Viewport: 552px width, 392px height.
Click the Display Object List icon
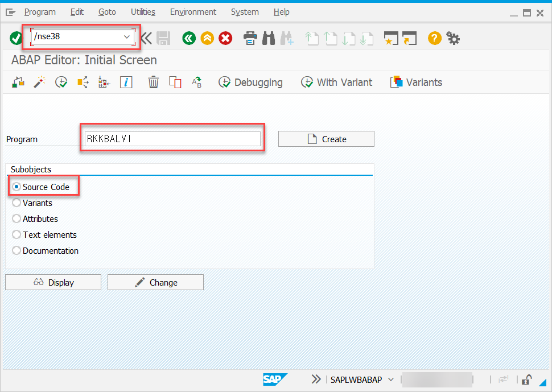pos(104,82)
